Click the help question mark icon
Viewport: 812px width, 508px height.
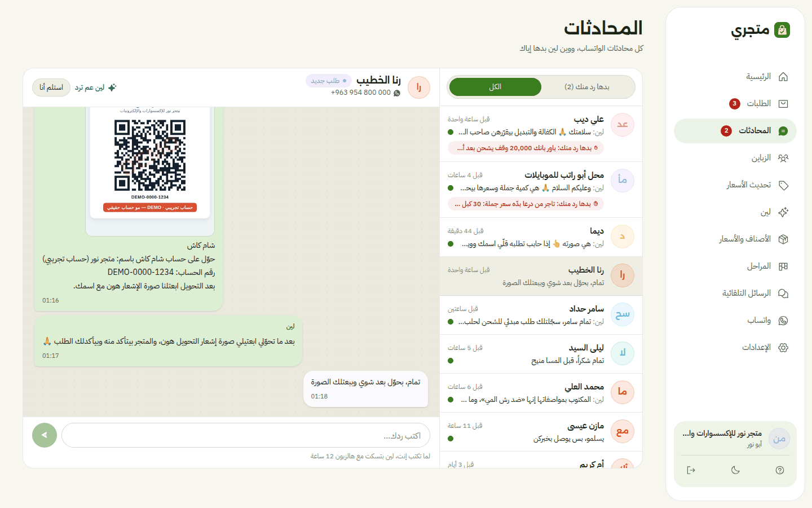click(780, 470)
